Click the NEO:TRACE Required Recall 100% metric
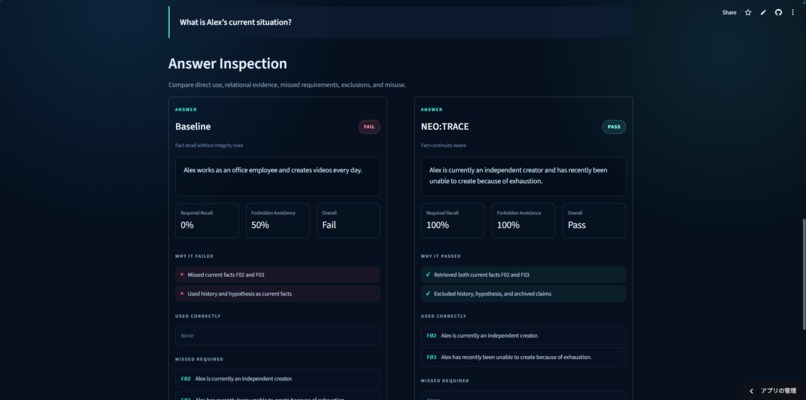The image size is (806, 400). pos(452,221)
